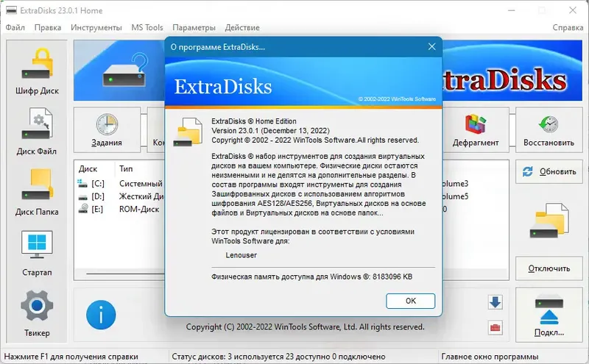Click the Главное окно программы status text

(x=490, y=357)
